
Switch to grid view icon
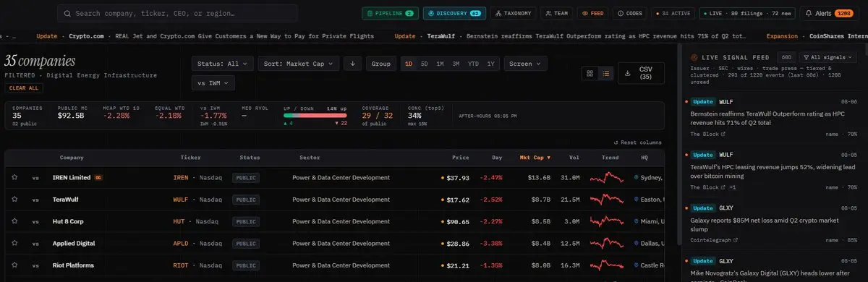point(590,73)
